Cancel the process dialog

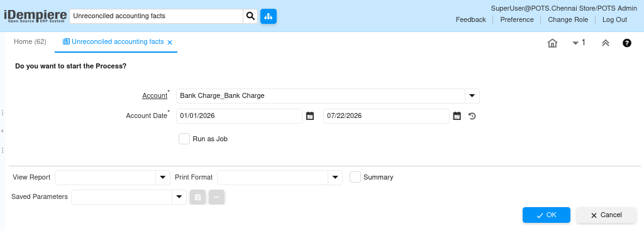pyautogui.click(x=606, y=215)
